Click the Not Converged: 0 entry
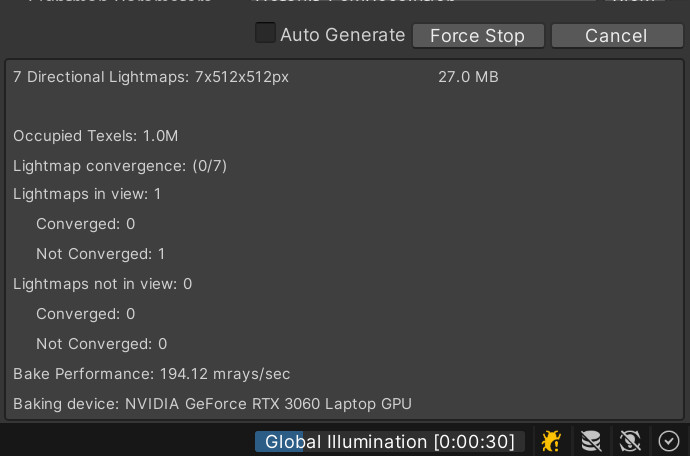The width and height of the screenshot is (690, 456). pyautogui.click(x=102, y=344)
